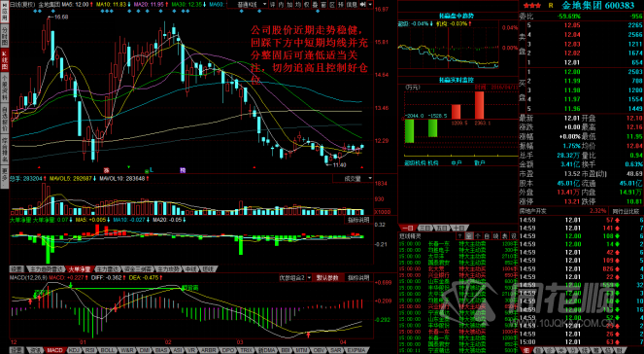
Task: Click the 默认参数 default parameters button
Action: tap(327, 278)
